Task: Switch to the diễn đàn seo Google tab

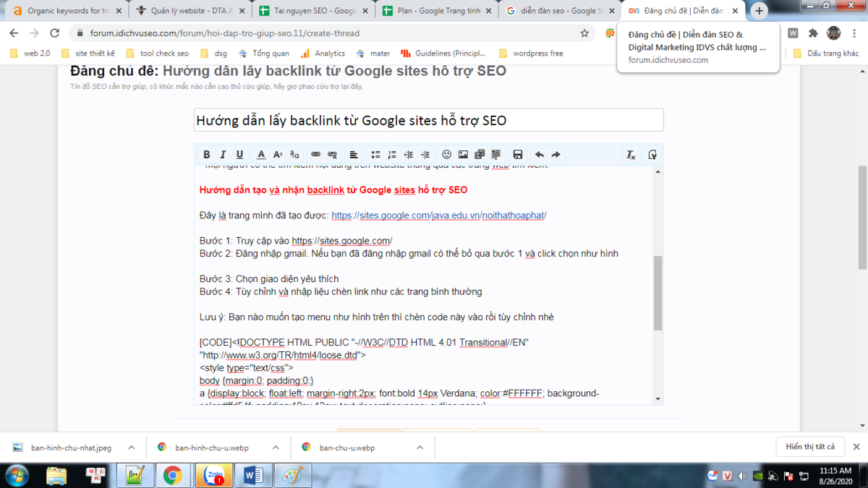Action: click(561, 11)
